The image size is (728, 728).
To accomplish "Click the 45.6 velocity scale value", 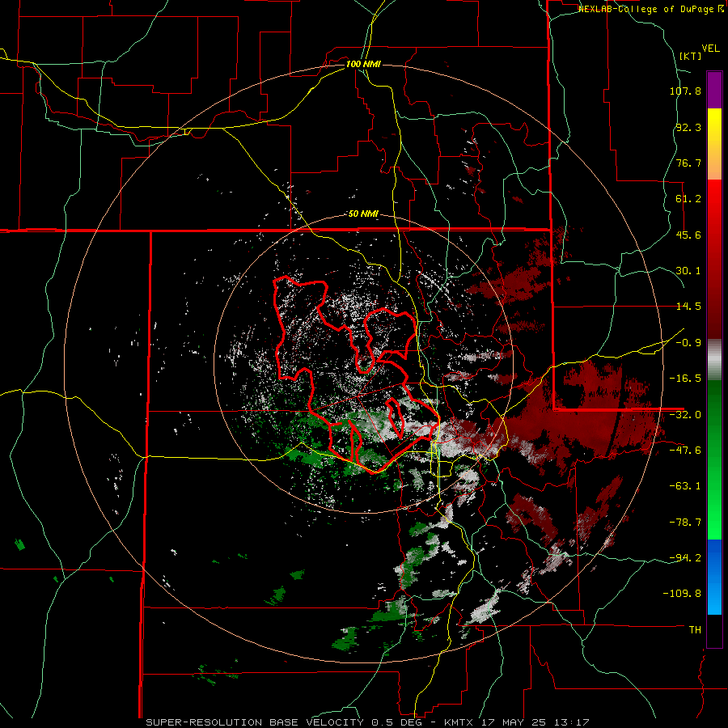I will click(x=688, y=235).
